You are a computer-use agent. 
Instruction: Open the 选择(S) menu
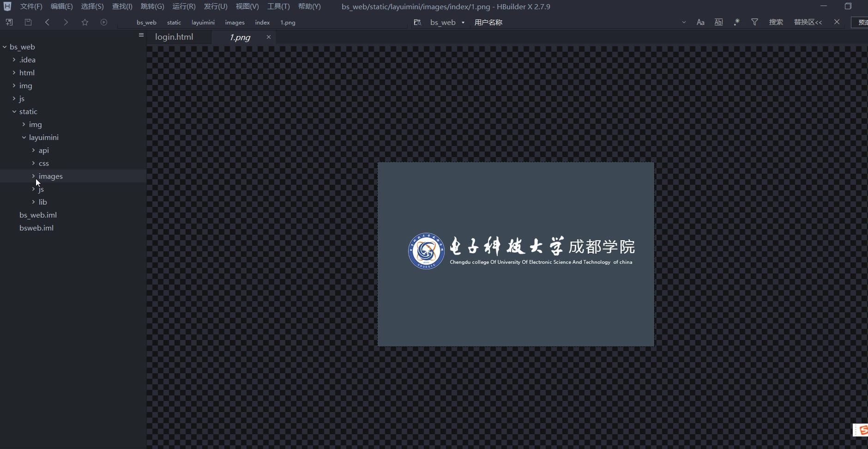tap(92, 6)
